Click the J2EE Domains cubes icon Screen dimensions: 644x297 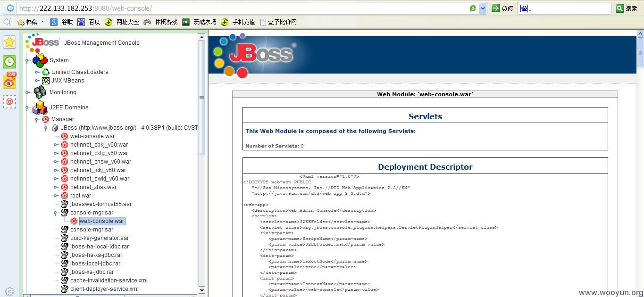coord(40,107)
